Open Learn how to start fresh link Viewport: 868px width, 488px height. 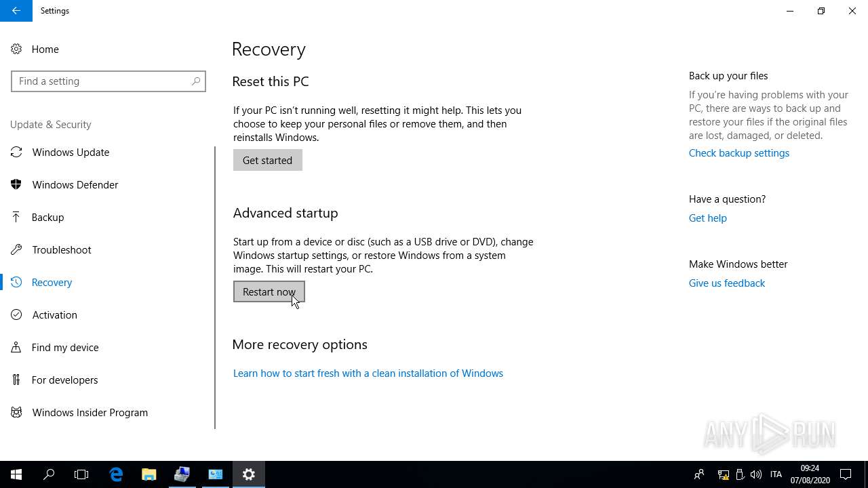(x=368, y=373)
